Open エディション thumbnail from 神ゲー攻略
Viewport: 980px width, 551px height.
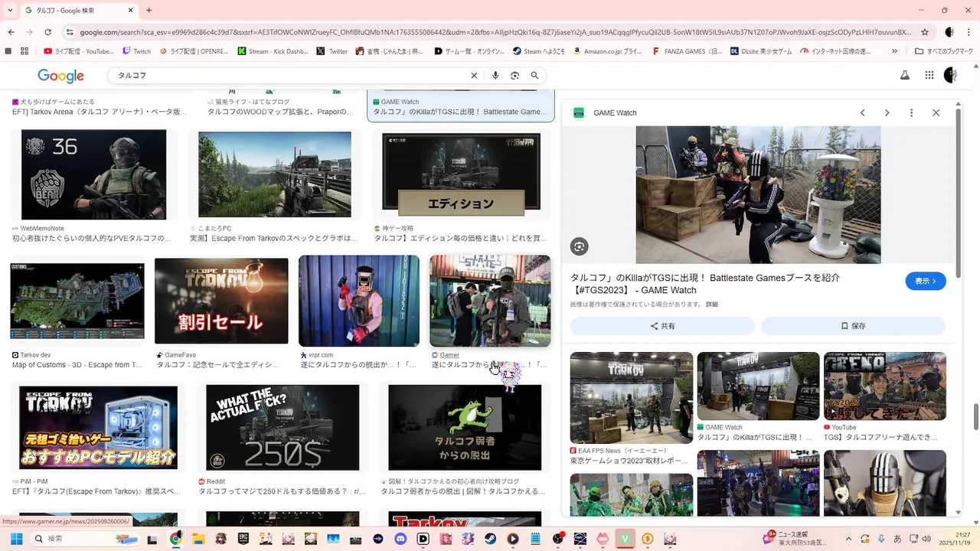pos(460,174)
